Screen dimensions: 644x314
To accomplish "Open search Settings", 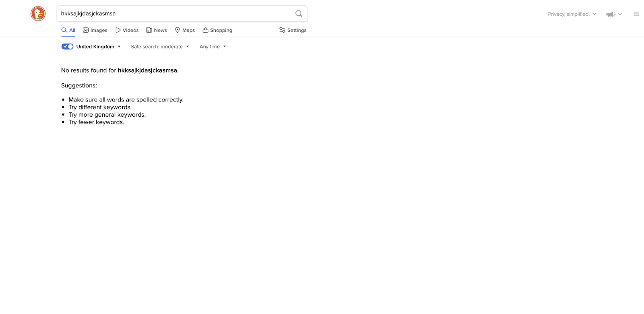I will pyautogui.click(x=293, y=30).
